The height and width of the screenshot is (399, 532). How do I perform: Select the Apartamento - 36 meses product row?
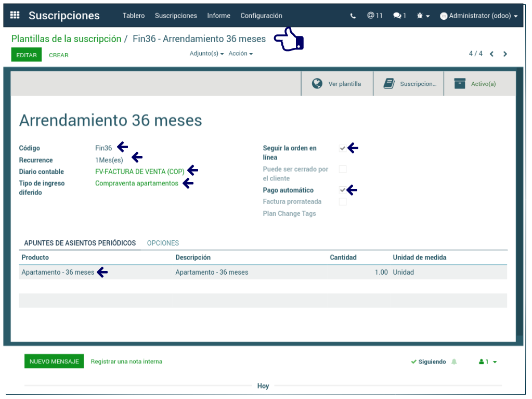(x=58, y=272)
